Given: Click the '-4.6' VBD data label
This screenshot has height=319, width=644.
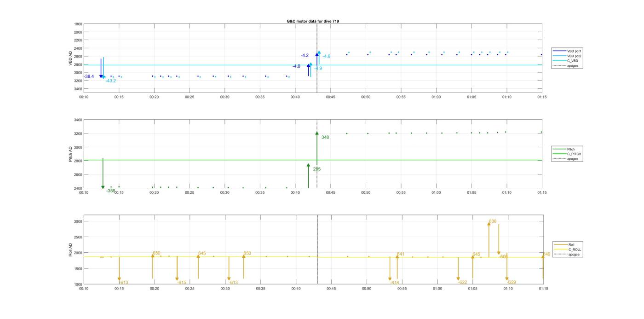Looking at the screenshot, I should (326, 56).
